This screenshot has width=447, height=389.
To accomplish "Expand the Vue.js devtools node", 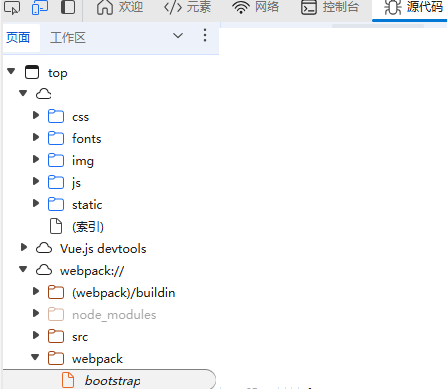I will click(24, 247).
